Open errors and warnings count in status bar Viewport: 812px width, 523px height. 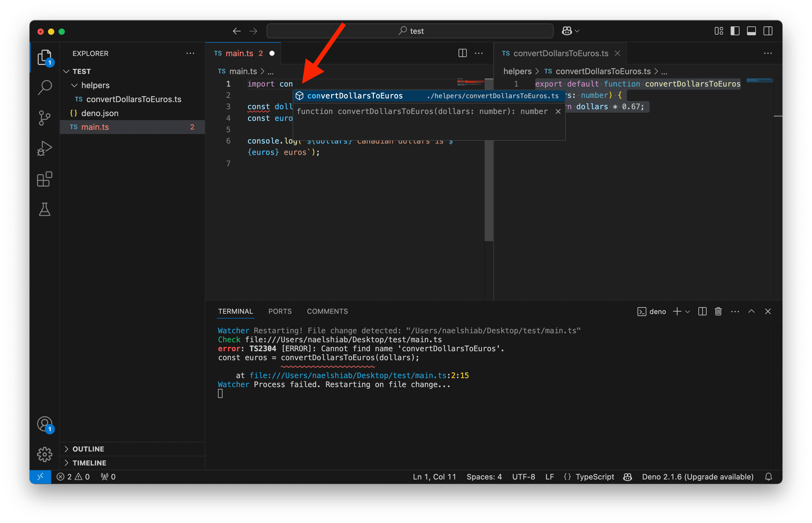coord(73,477)
